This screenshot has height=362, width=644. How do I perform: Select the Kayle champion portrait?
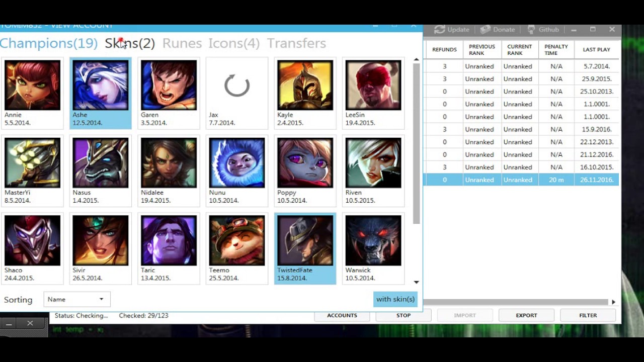(x=305, y=85)
